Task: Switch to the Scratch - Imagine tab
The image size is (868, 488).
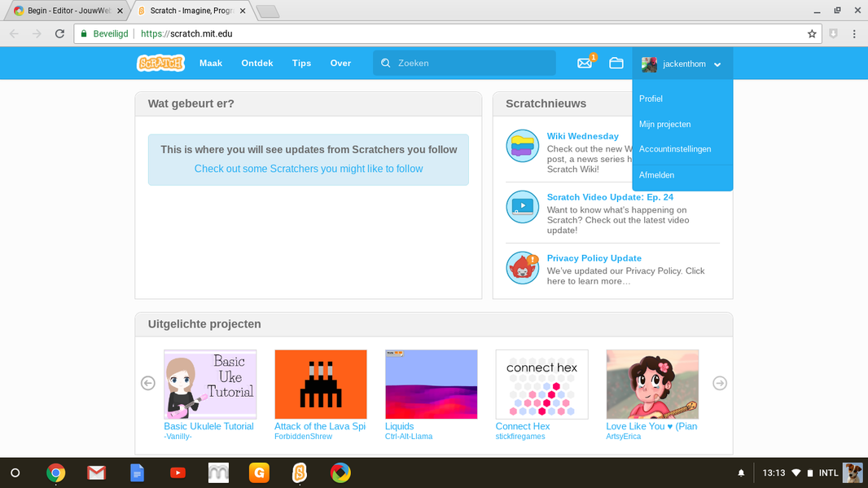Action: pyautogui.click(x=191, y=11)
